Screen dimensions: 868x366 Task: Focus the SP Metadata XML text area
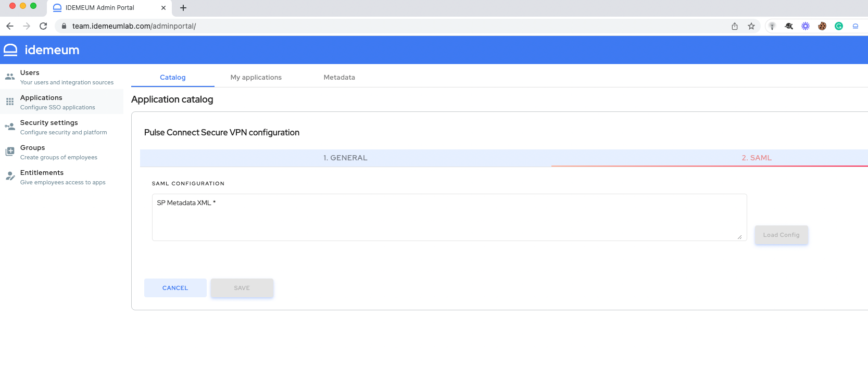pos(449,218)
